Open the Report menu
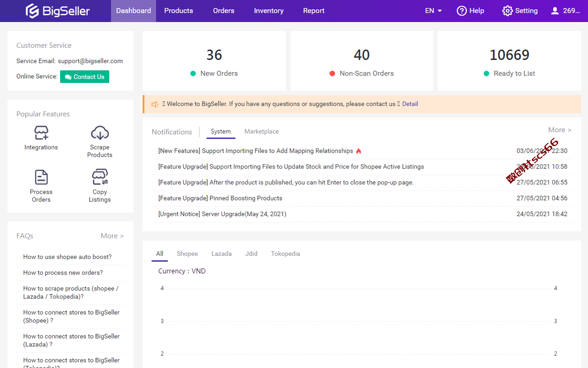The height and width of the screenshot is (368, 588). tap(314, 11)
